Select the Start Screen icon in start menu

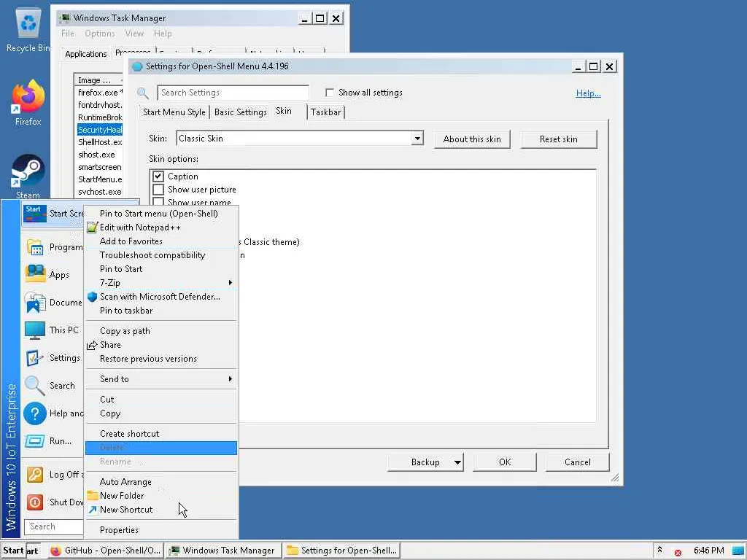point(35,214)
